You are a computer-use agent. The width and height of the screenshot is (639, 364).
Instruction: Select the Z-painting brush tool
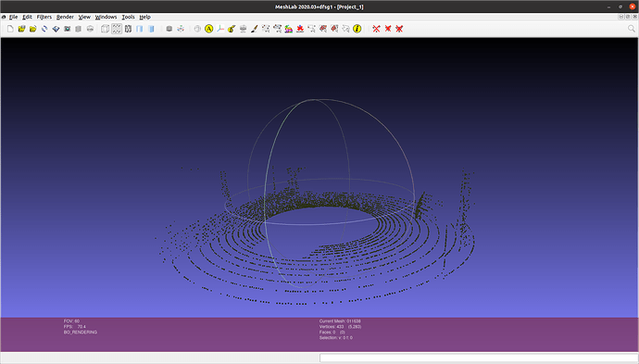[255, 29]
